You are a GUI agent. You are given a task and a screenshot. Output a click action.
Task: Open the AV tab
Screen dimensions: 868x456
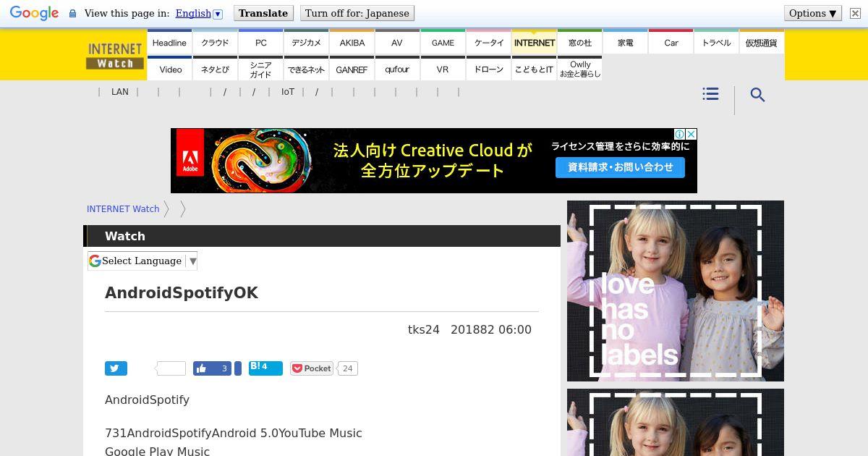397,42
